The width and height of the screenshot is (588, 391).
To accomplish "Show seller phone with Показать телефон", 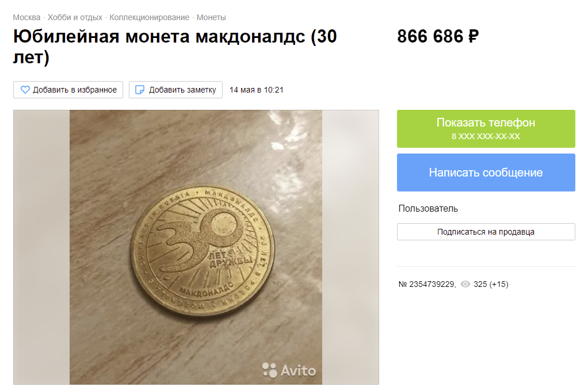I will pos(486,129).
